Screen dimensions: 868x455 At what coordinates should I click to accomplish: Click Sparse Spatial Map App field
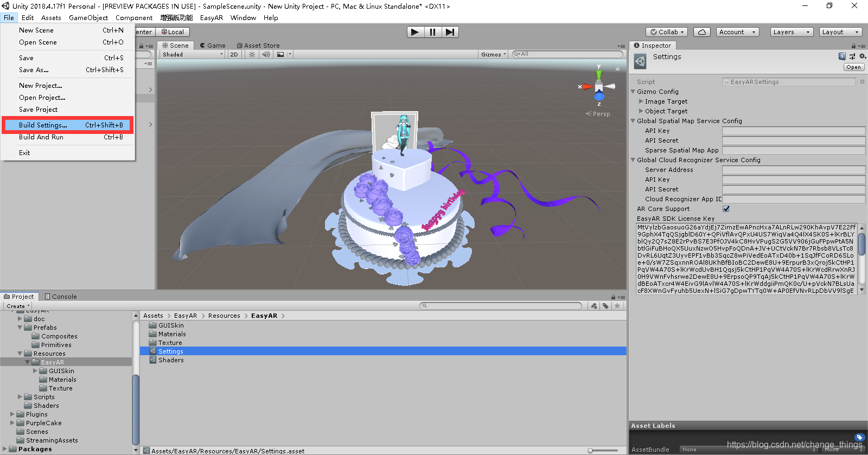coord(794,150)
